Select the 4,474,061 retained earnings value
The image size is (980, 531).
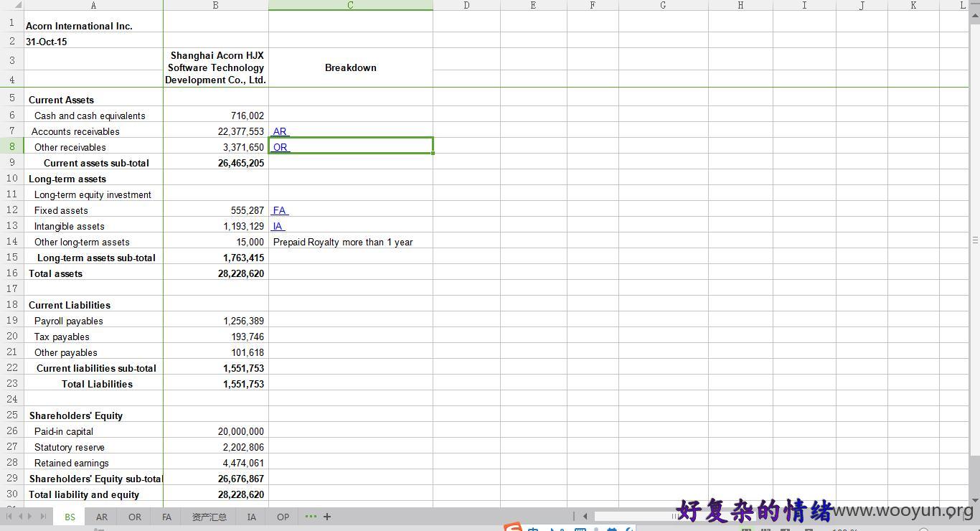pyautogui.click(x=216, y=463)
